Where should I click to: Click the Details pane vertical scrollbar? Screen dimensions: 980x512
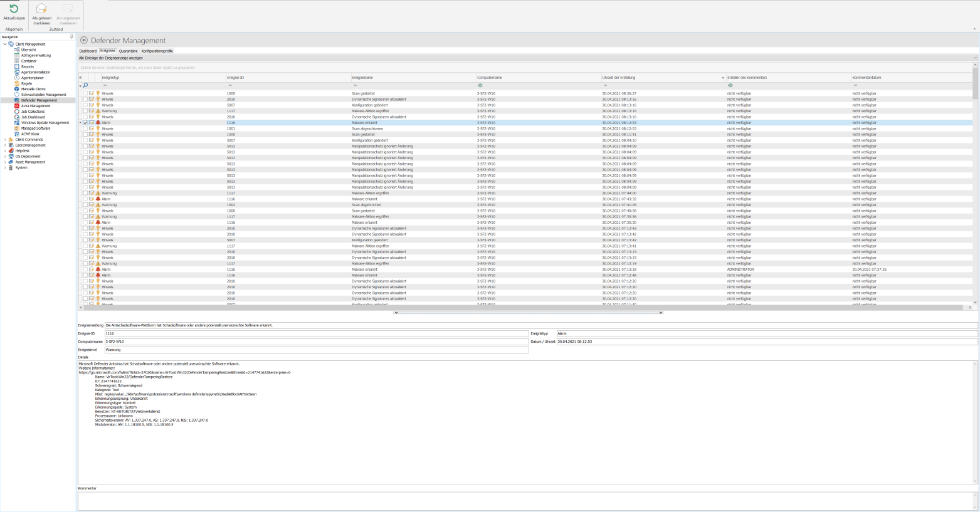pos(975,422)
